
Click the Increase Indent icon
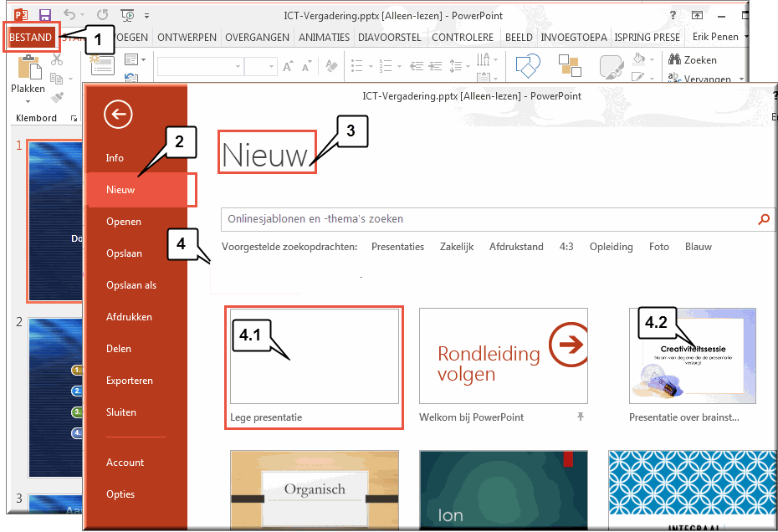(x=435, y=66)
